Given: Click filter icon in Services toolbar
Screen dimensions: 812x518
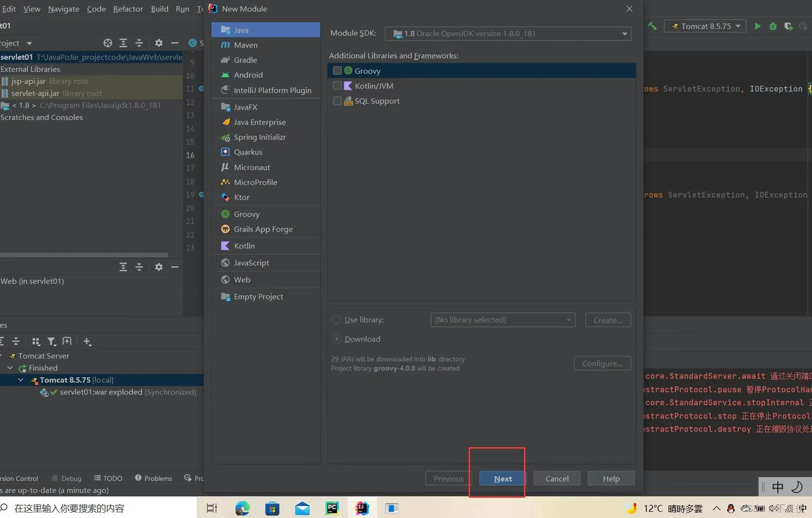Looking at the screenshot, I should pos(52,342).
